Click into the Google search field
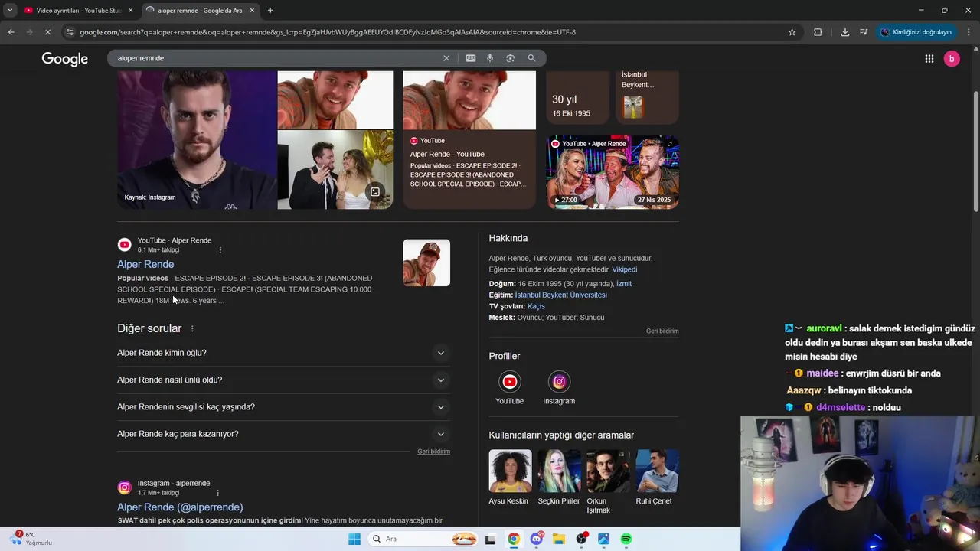 pyautogui.click(x=276, y=58)
